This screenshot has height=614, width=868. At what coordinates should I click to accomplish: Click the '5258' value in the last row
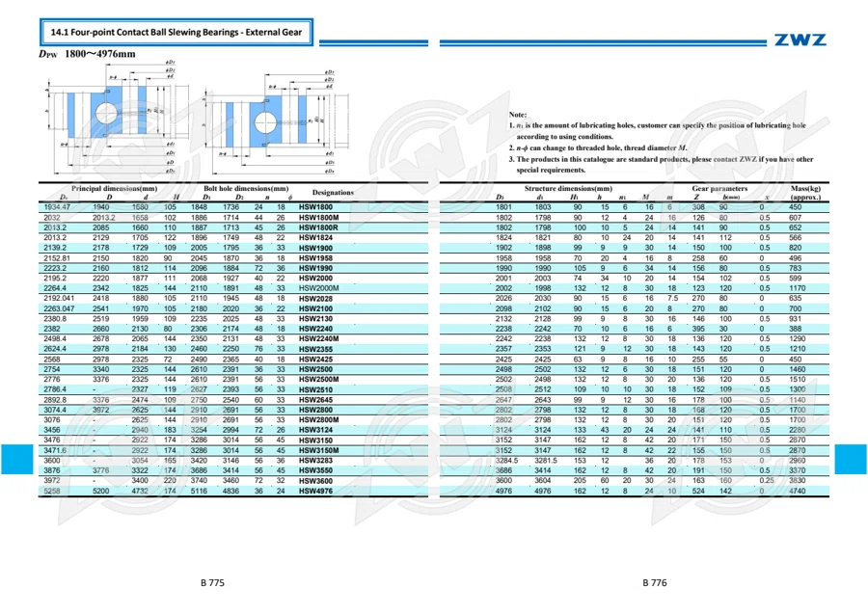(52, 491)
